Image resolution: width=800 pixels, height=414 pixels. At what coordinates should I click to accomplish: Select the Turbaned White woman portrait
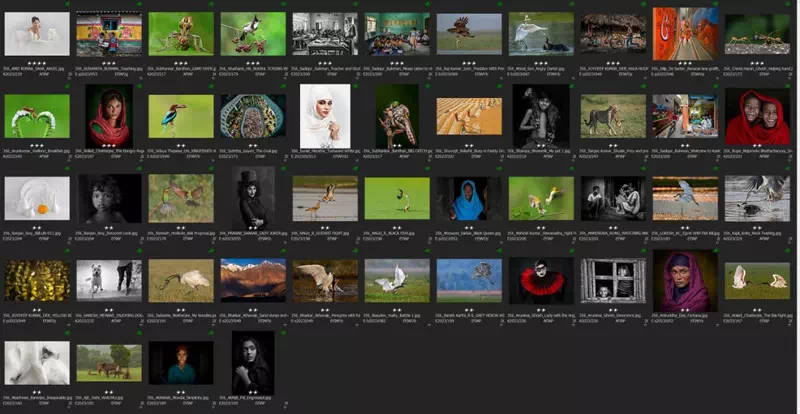coord(325,116)
